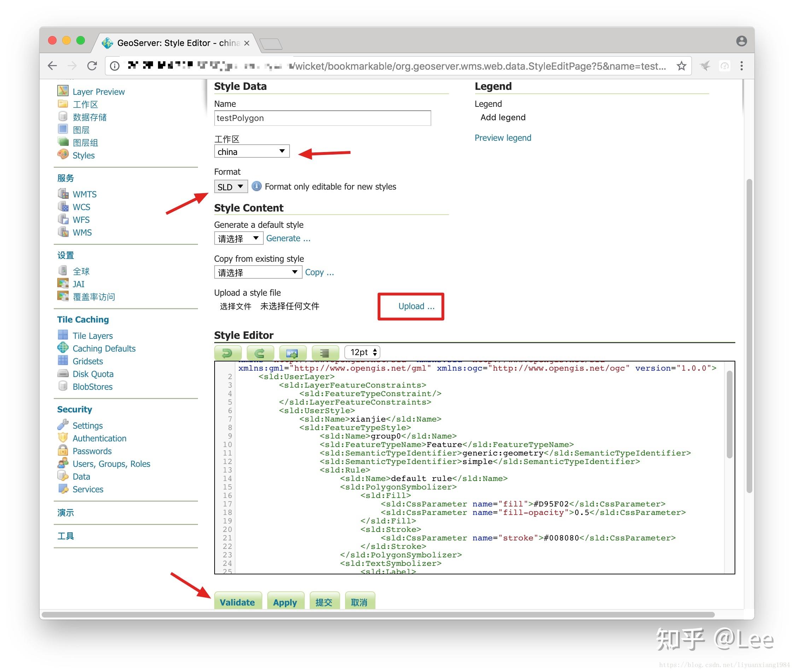Open the Styles page in the sidebar
The image size is (794, 672).
(x=83, y=155)
